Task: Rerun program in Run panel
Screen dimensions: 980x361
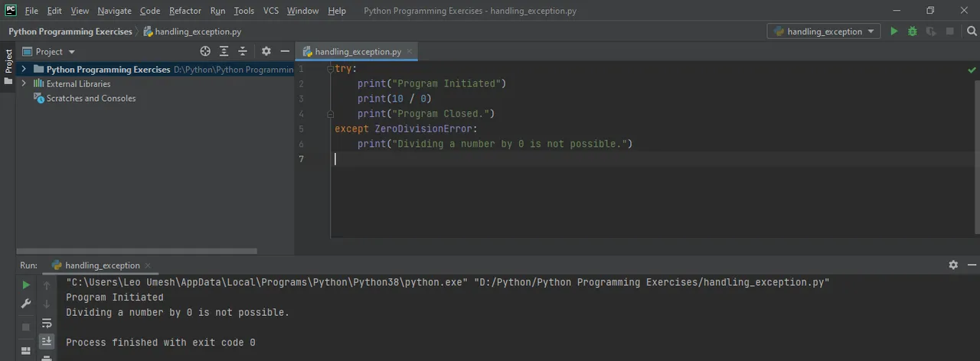Action: 26,285
